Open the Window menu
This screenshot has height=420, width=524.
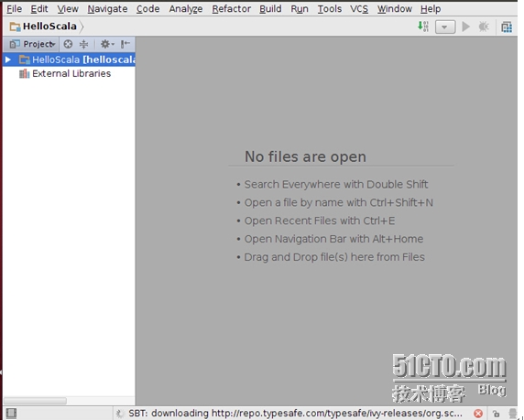point(394,9)
